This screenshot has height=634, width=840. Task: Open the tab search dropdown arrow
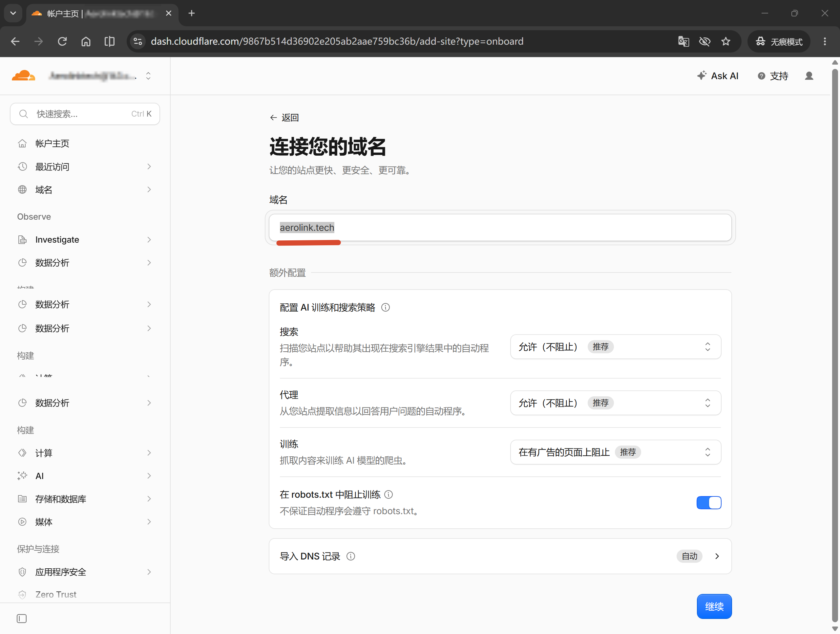pos(13,13)
